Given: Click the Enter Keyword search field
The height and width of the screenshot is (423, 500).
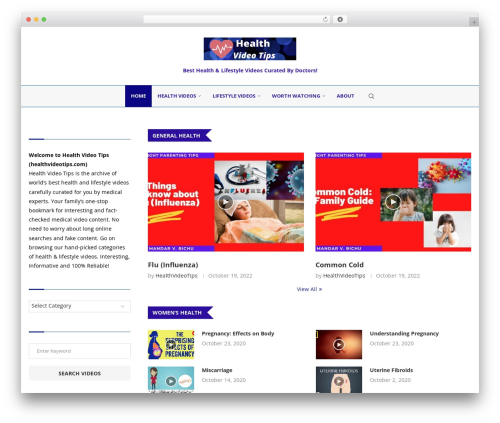Looking at the screenshot, I should point(80,351).
